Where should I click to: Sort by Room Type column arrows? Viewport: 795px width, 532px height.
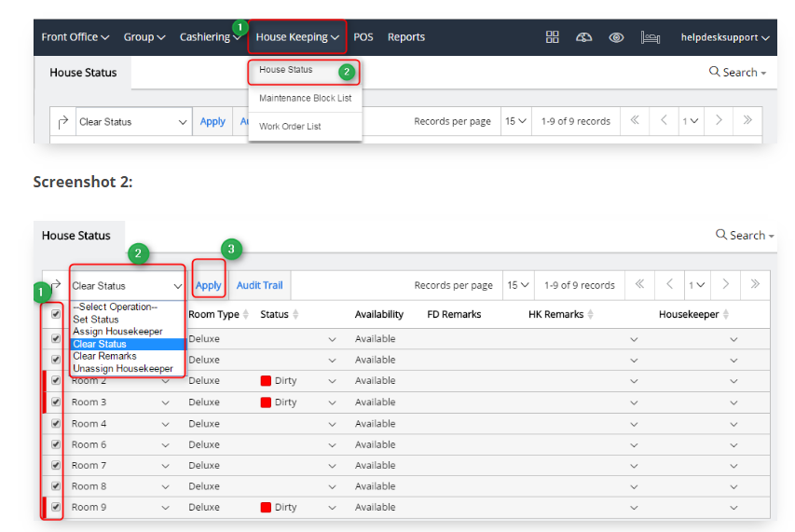246,315
